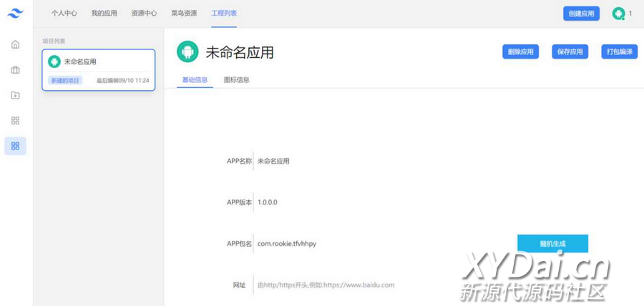Click the user avatar icon top right
Image resolution: width=644 pixels, height=306 pixels.
tap(618, 14)
